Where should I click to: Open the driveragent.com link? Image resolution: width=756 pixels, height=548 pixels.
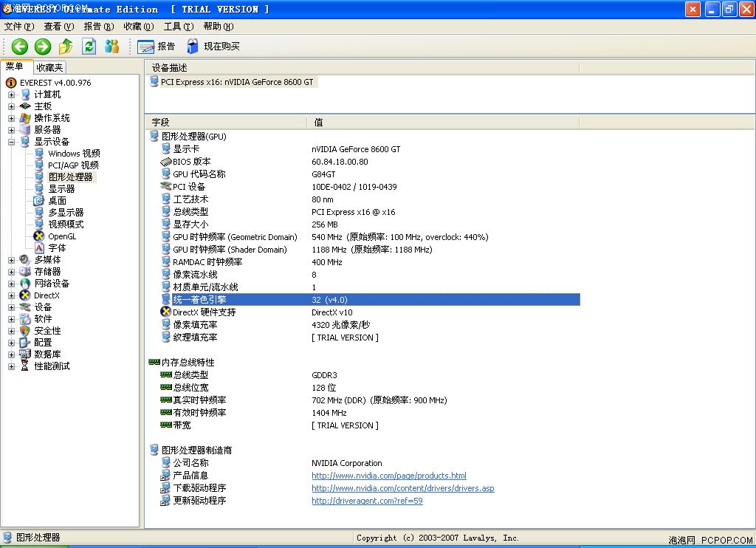(368, 501)
